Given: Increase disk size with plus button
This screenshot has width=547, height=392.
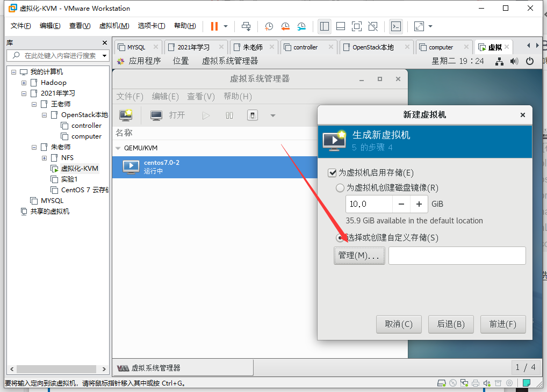Looking at the screenshot, I should tap(419, 204).
